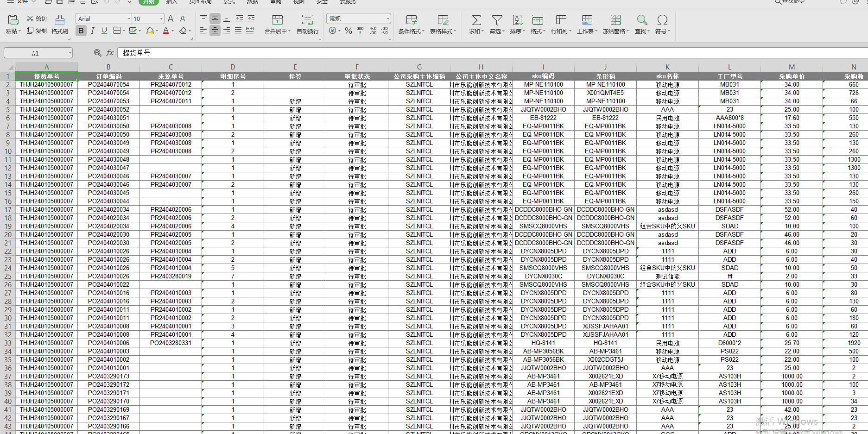Open the Arial font name dropdown
This screenshot has height=434, width=868.
[129, 19]
